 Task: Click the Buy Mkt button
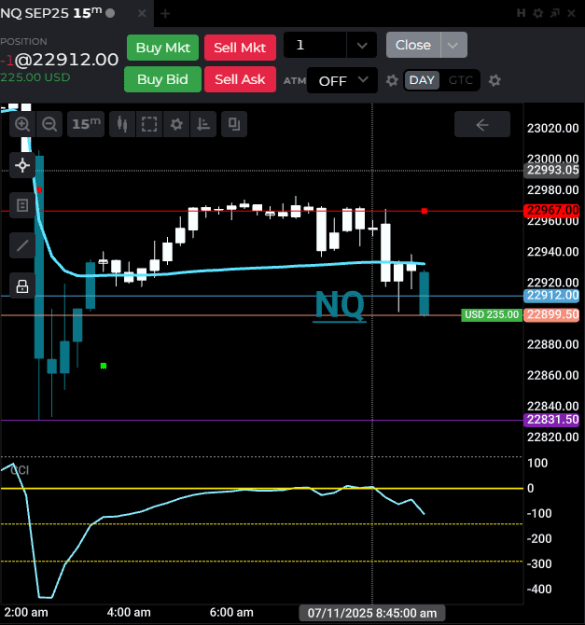[x=163, y=48]
